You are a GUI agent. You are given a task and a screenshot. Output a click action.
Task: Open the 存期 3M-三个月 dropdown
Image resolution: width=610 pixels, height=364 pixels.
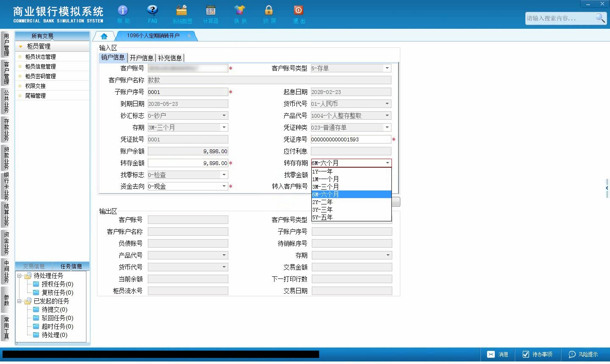(x=224, y=127)
